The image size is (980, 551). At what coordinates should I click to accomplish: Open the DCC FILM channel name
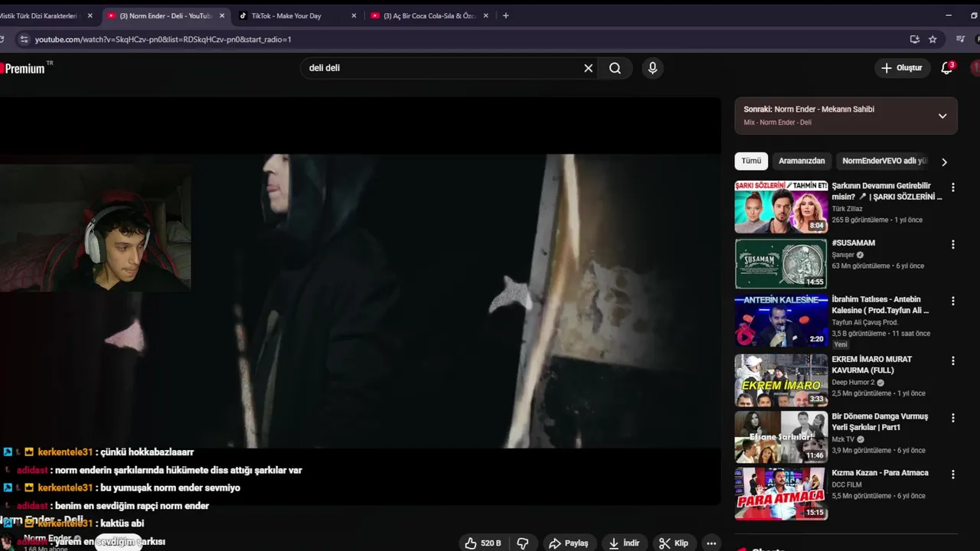(x=846, y=484)
